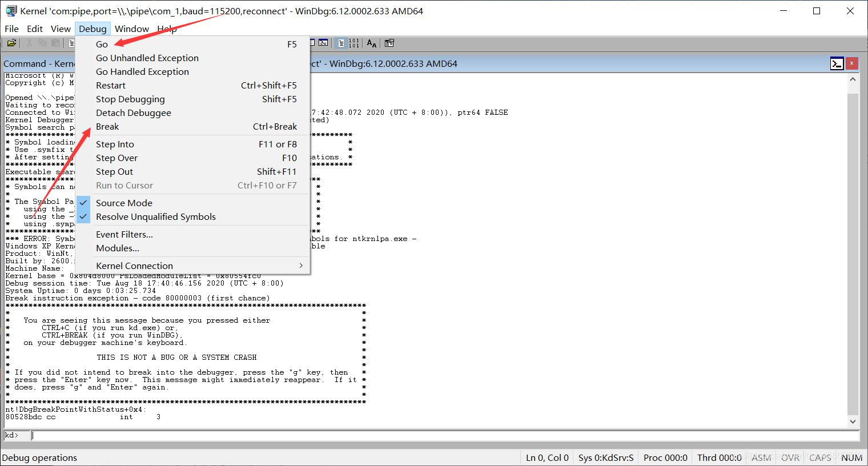Click the scrollbar up arrow in Command window
Image resolution: width=868 pixels, height=466 pixels.
853,79
